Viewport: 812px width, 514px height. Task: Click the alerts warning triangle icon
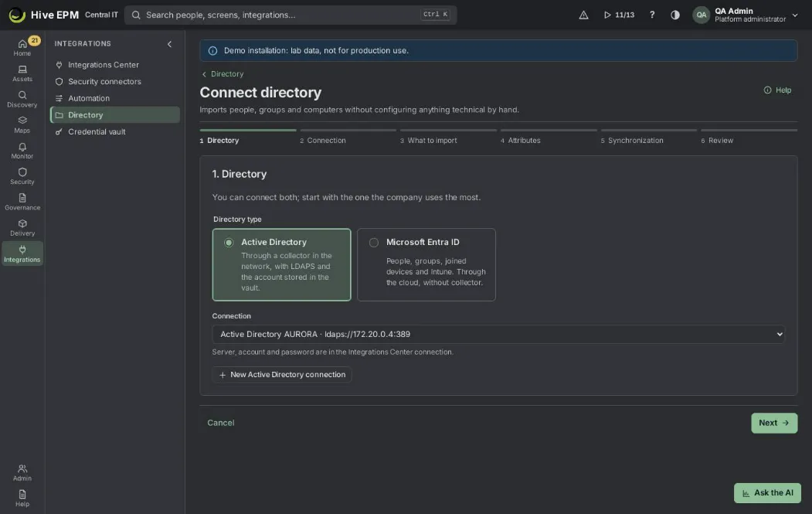pyautogui.click(x=583, y=15)
